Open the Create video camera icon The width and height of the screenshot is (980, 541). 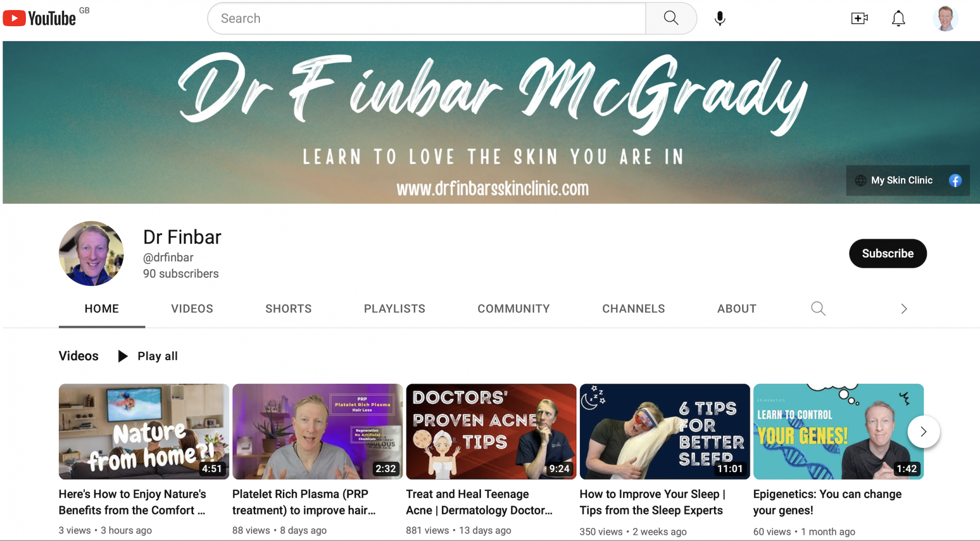(859, 18)
